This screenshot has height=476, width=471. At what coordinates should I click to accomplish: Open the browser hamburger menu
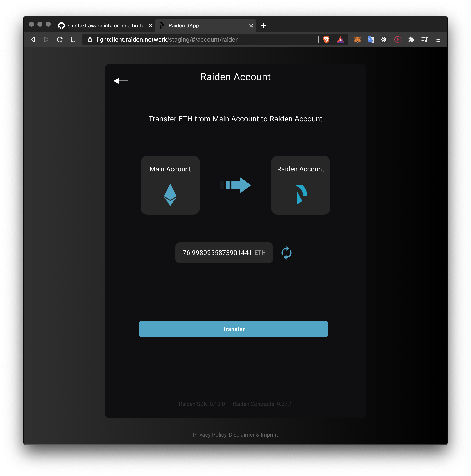click(x=438, y=39)
